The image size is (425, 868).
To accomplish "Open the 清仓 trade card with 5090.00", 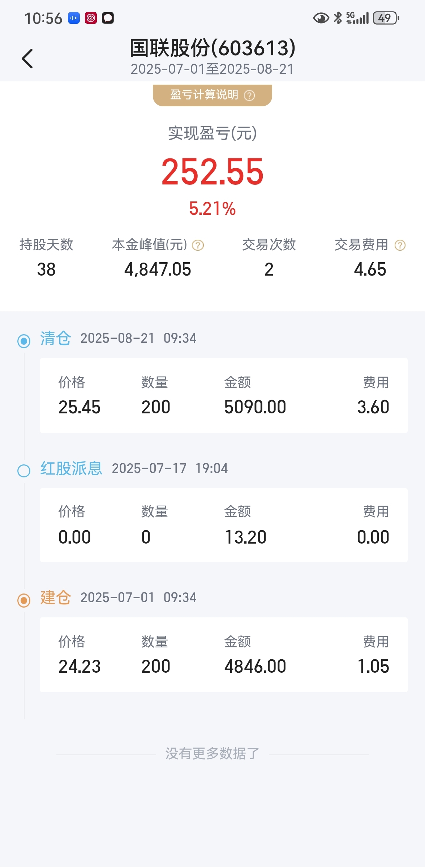I will click(x=224, y=396).
